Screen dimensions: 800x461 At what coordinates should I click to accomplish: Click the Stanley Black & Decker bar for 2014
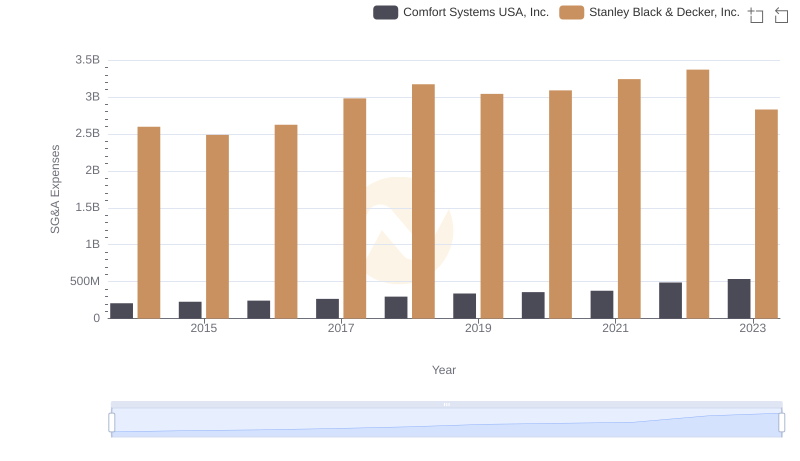148,222
